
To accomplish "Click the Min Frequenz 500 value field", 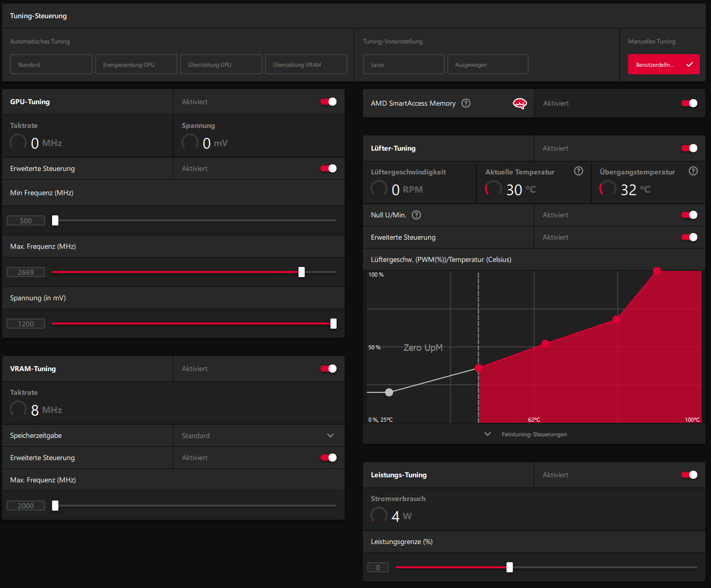I will [x=26, y=220].
